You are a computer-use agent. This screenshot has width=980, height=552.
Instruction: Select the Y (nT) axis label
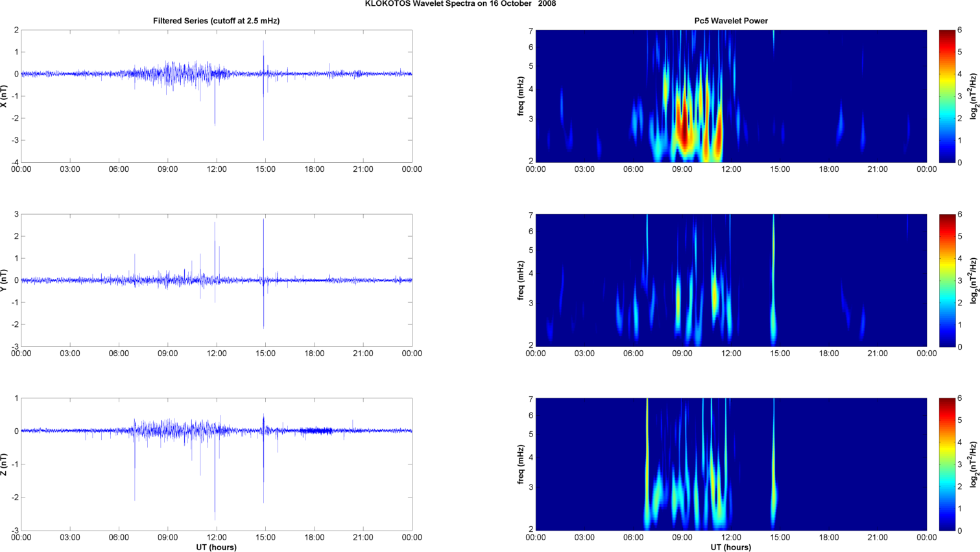pos(5,280)
